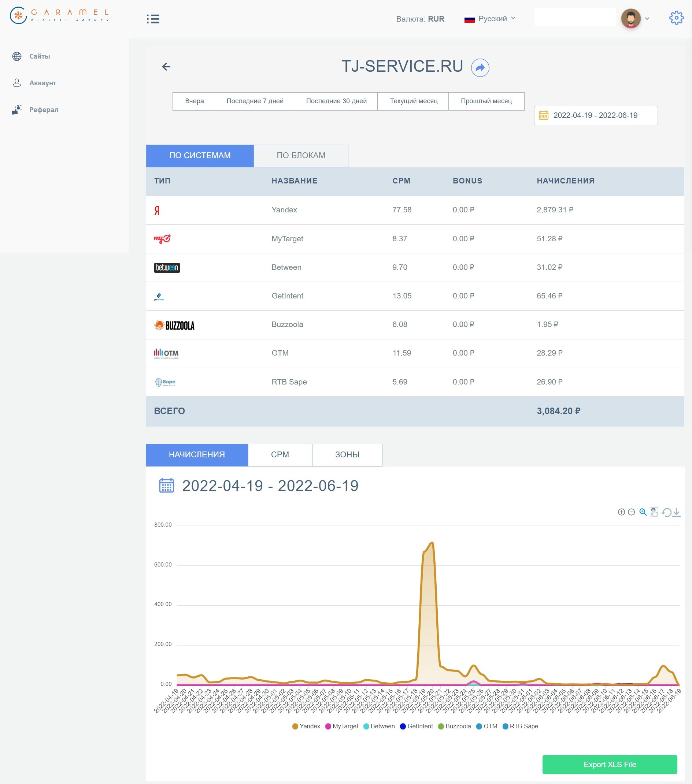Select Текущий месяц period
Screen dimensions: 692x784
click(x=413, y=101)
